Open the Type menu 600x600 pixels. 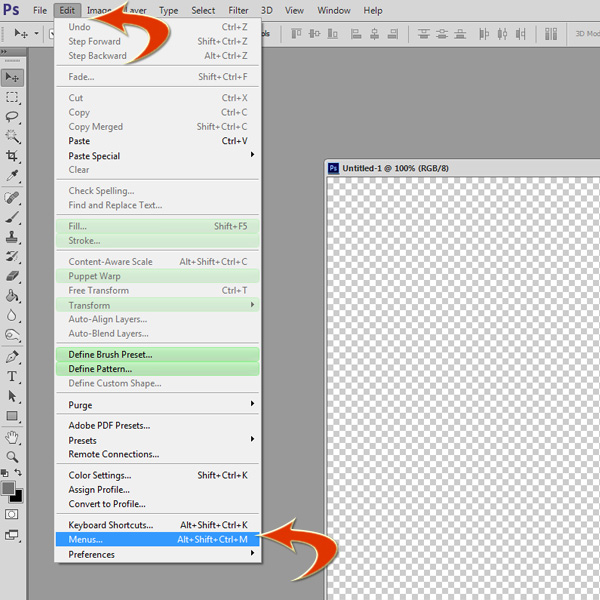point(169,10)
